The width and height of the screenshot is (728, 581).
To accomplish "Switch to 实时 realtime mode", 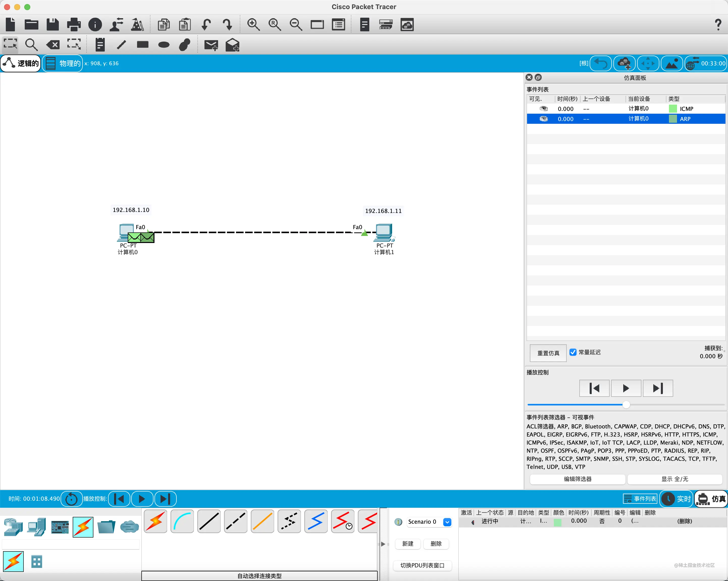I will (x=676, y=499).
